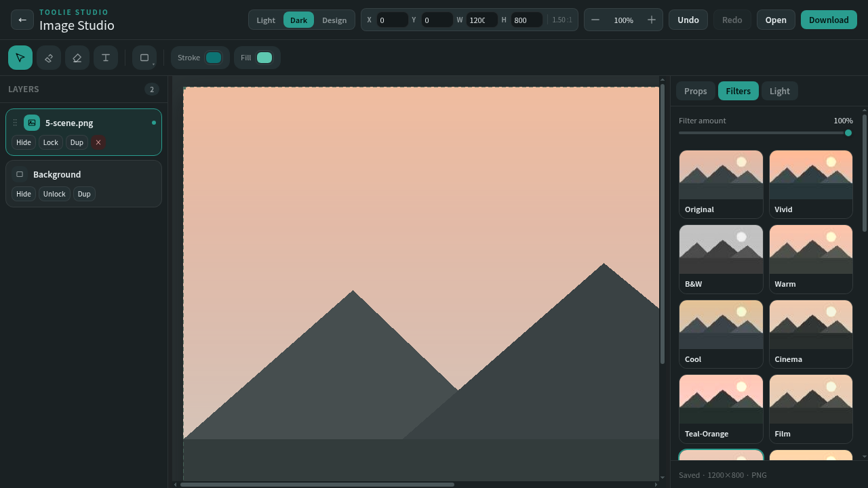Open the Filters tab
This screenshot has height=488, width=868.
click(x=738, y=91)
